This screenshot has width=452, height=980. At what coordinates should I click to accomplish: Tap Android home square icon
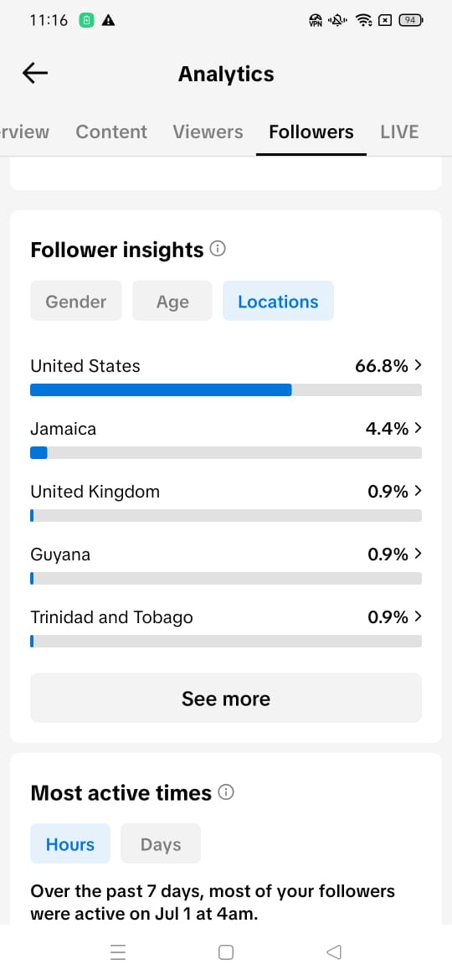click(x=226, y=952)
